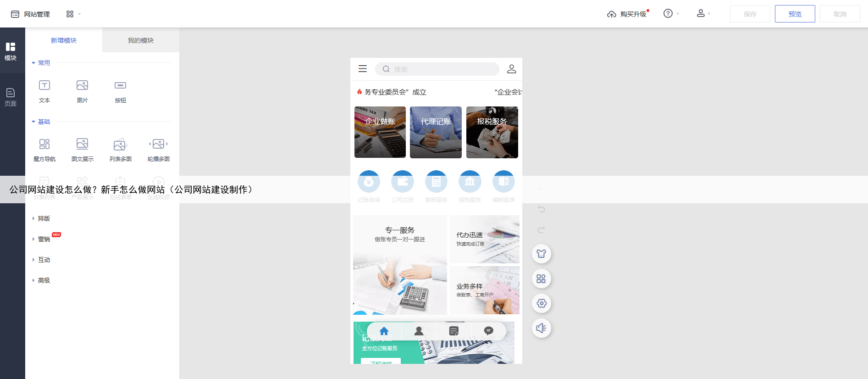Switch to the 我的模块 tab
Viewport: 868px width, 379px height.
coord(141,40)
